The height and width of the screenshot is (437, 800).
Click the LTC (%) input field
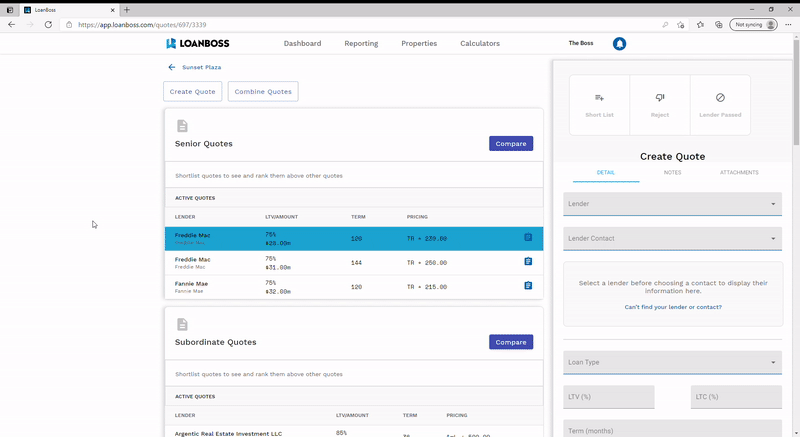736,397
